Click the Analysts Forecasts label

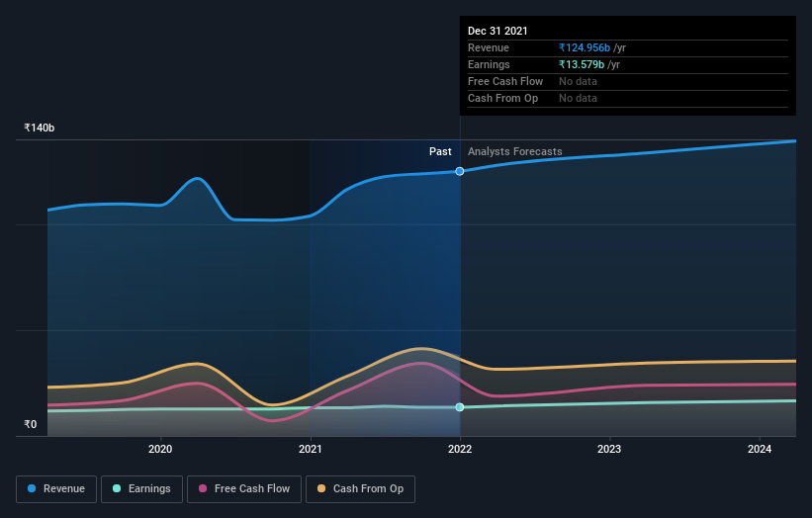[514, 151]
